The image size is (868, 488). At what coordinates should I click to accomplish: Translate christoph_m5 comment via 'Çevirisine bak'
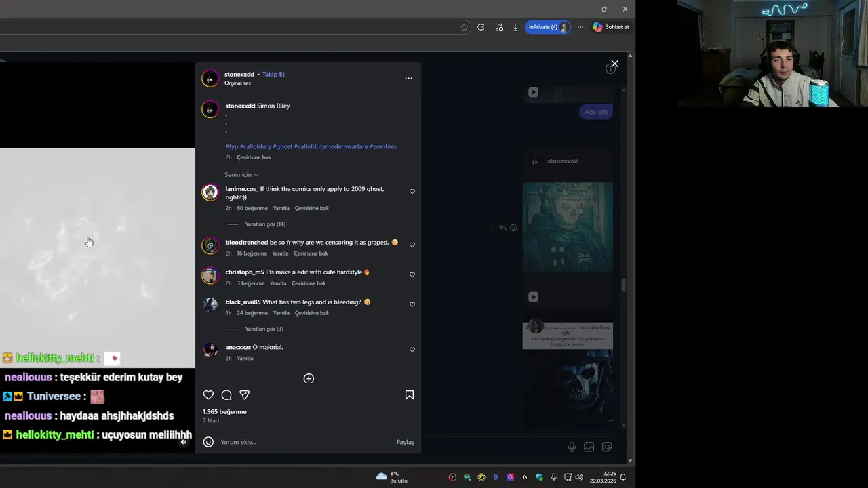click(x=309, y=283)
